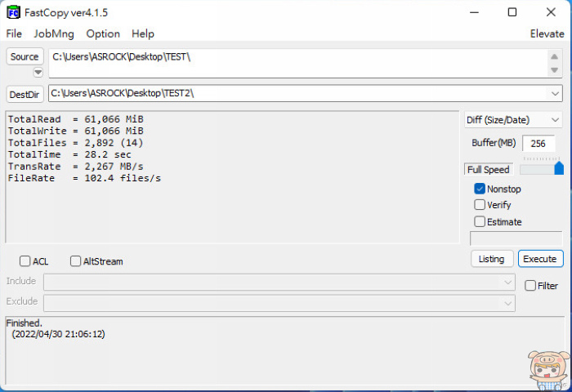
Task: Click the Source path text field
Action: [298, 63]
